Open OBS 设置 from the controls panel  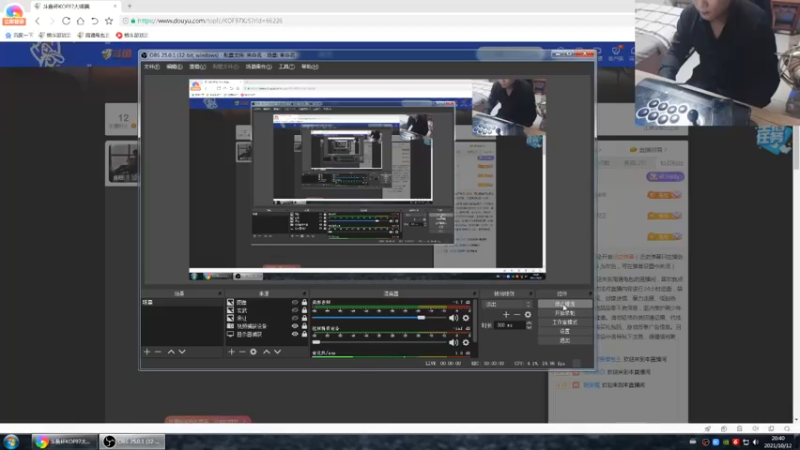565,332
